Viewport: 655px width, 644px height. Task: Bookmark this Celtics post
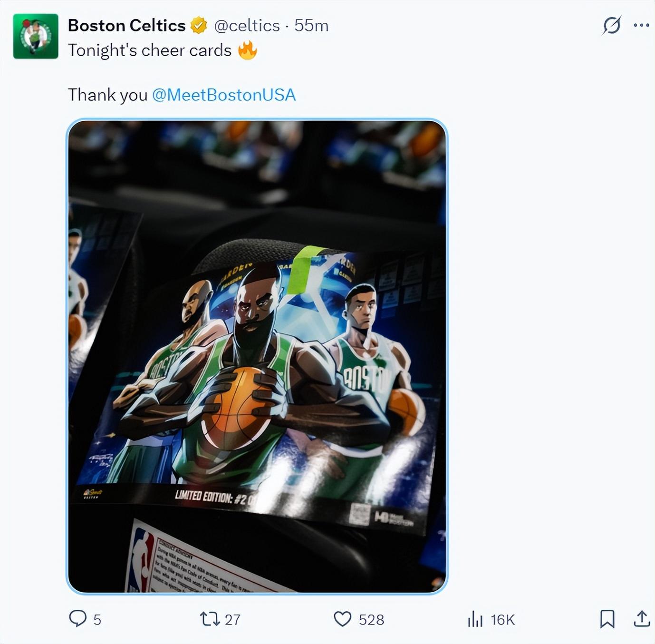(x=607, y=619)
